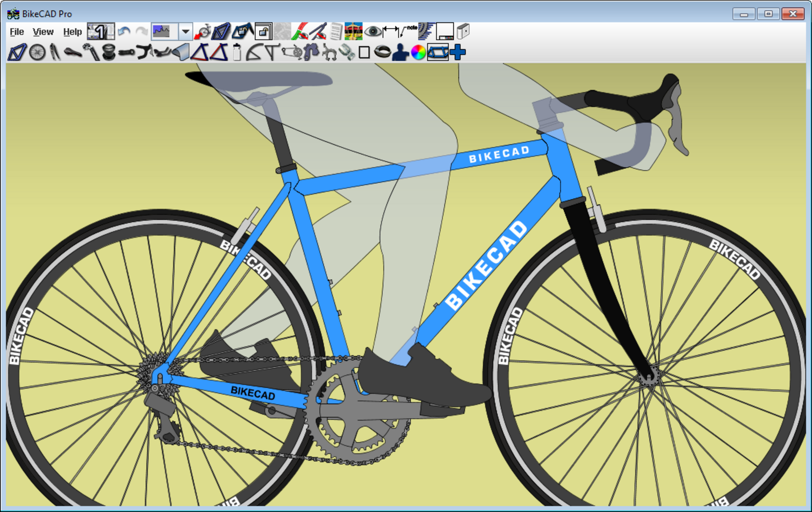The image size is (812, 512).
Task: Open the View menu
Action: (43, 32)
